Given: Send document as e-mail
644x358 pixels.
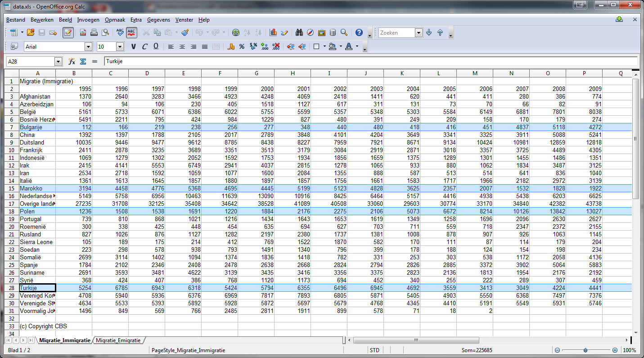Looking at the screenshot, I should click(53, 32).
